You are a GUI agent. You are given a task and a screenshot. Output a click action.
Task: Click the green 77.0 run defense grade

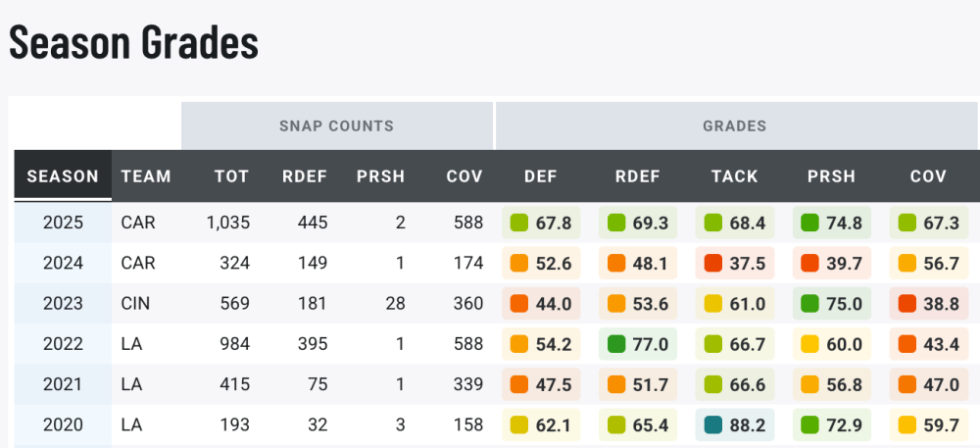pos(638,344)
